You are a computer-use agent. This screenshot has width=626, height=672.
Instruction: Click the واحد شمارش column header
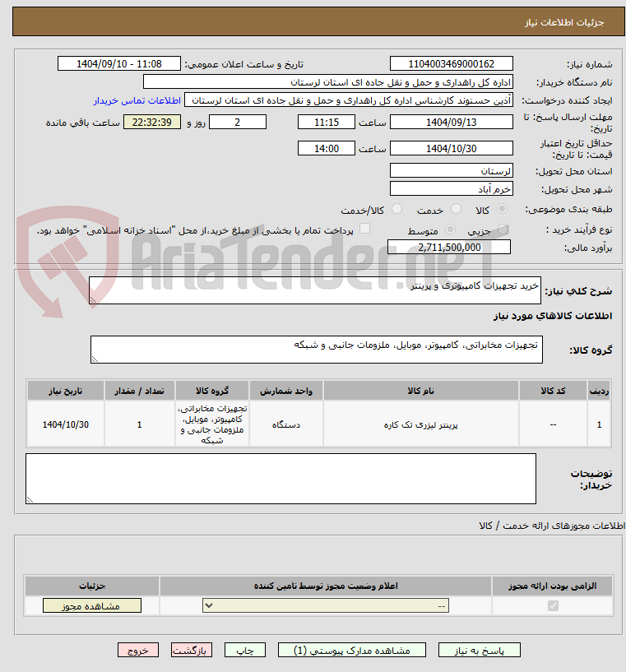pos(286,391)
